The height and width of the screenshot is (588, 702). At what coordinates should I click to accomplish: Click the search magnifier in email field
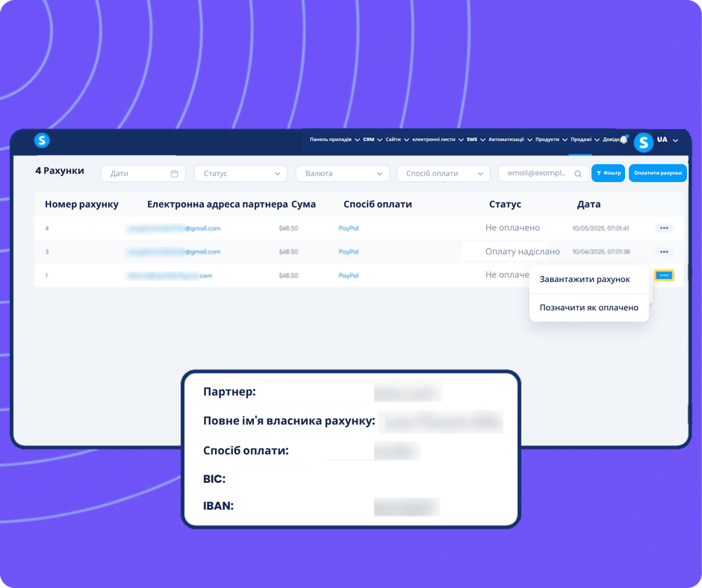tap(578, 174)
